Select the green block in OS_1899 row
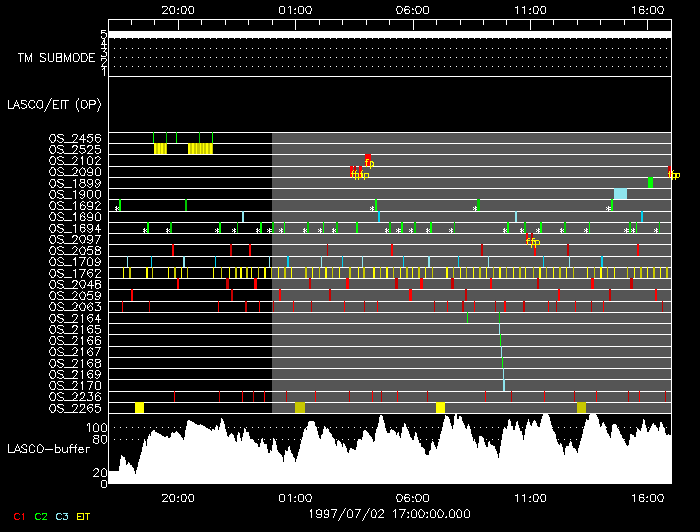This screenshot has width=700, height=532. coord(650,183)
